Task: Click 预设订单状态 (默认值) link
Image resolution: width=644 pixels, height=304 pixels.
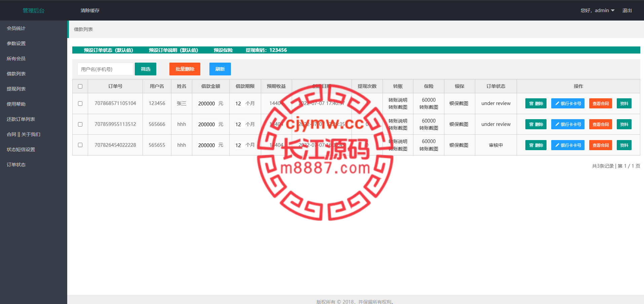Action: (109, 50)
